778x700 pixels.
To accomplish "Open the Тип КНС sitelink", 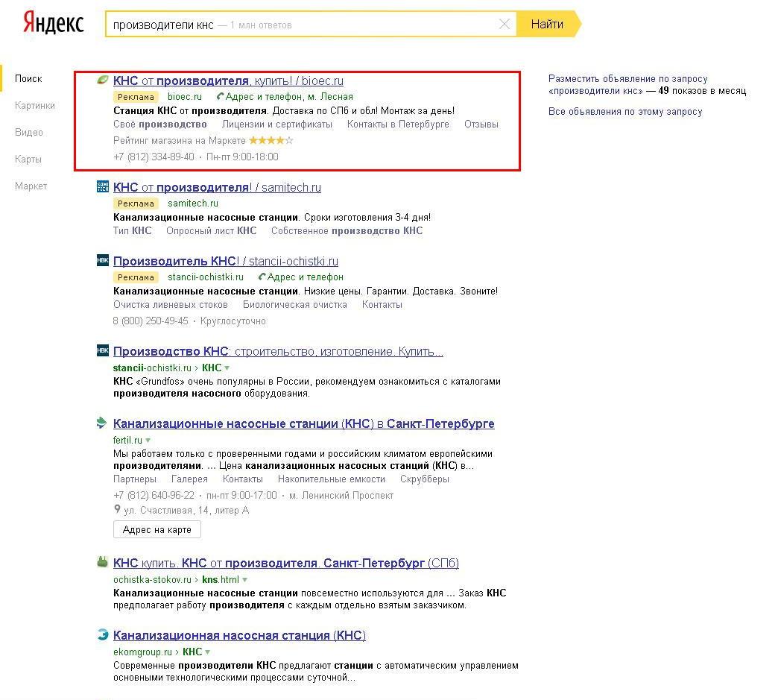I will click(x=132, y=230).
